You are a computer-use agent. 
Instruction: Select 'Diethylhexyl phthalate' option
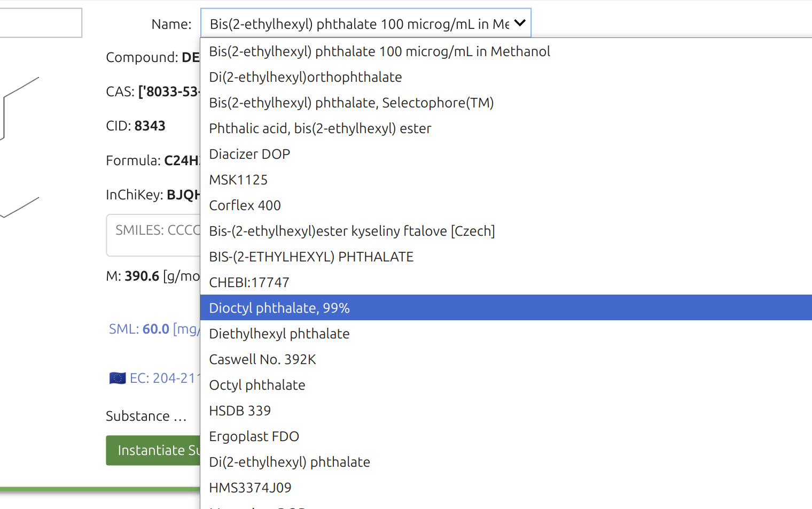(506, 334)
